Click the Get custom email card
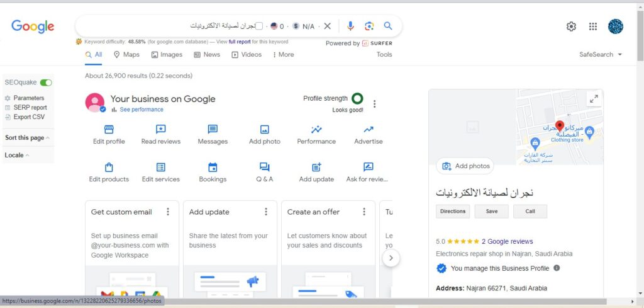644x308 pixels. [x=132, y=249]
